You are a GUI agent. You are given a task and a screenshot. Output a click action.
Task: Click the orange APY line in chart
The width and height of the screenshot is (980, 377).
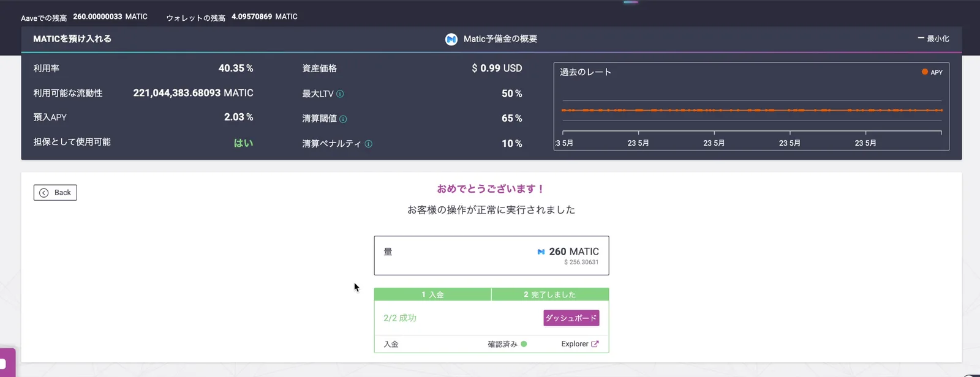coord(752,110)
